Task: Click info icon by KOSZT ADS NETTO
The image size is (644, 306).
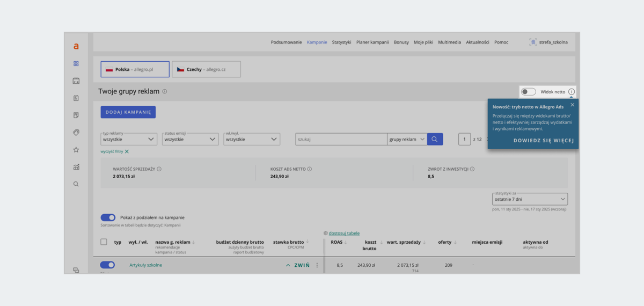Action: point(310,169)
